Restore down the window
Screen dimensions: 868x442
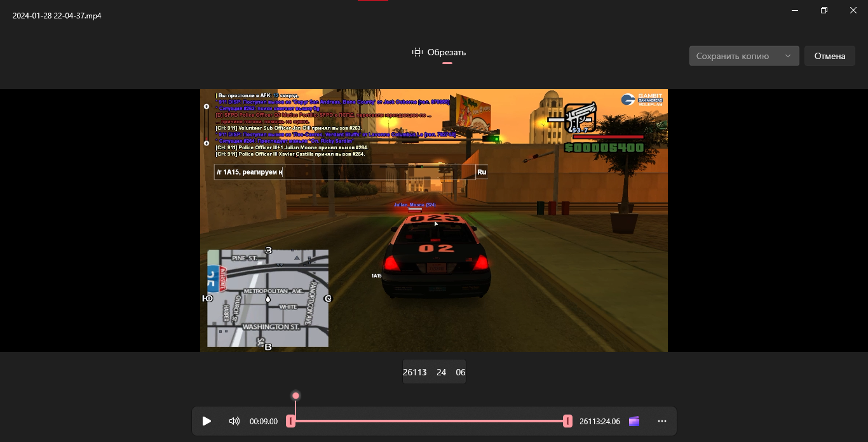coord(824,10)
